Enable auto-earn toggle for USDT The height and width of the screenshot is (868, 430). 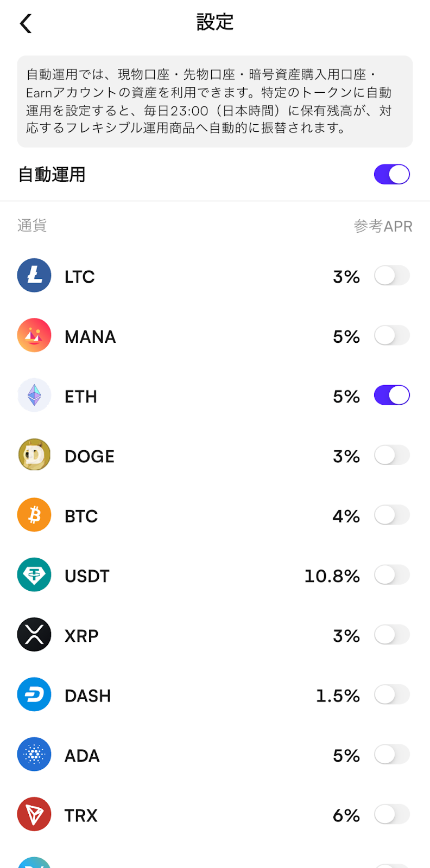pos(391,575)
